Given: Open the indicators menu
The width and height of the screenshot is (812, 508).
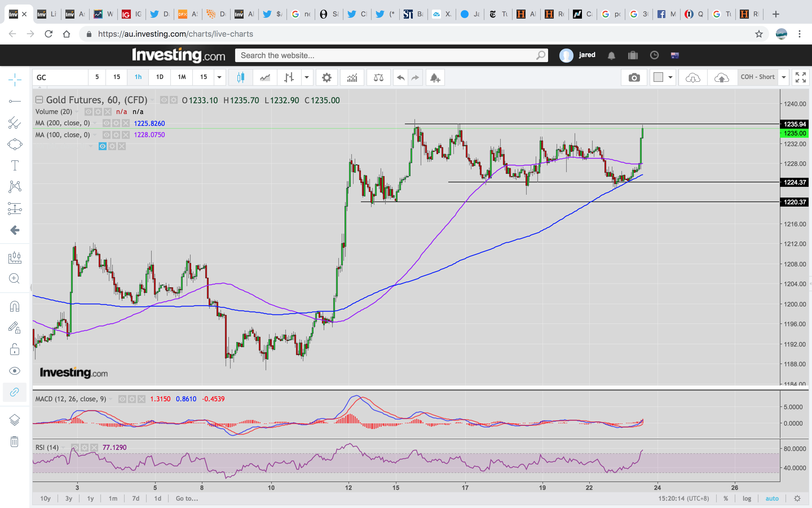Looking at the screenshot, I should point(352,78).
